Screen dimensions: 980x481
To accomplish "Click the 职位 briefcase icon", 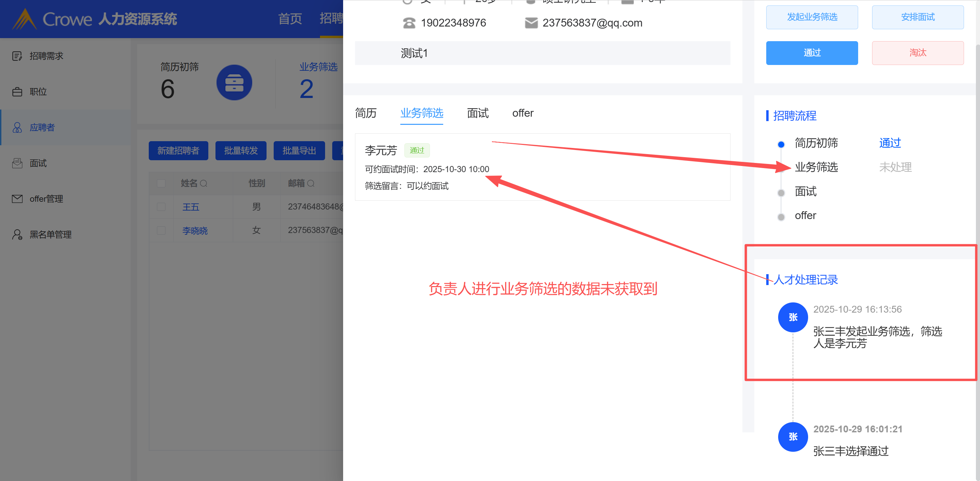I will (x=17, y=92).
